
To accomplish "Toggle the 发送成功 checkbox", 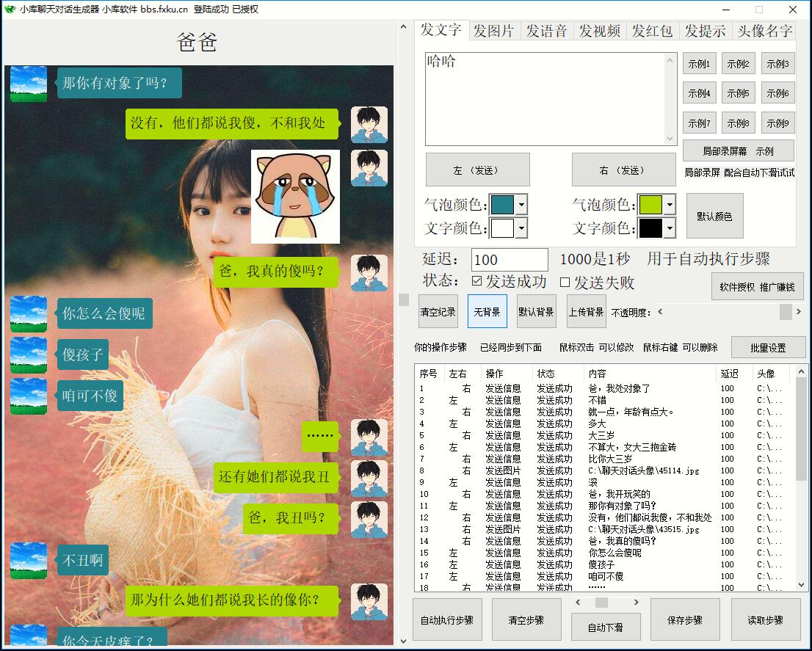I will 477,282.
